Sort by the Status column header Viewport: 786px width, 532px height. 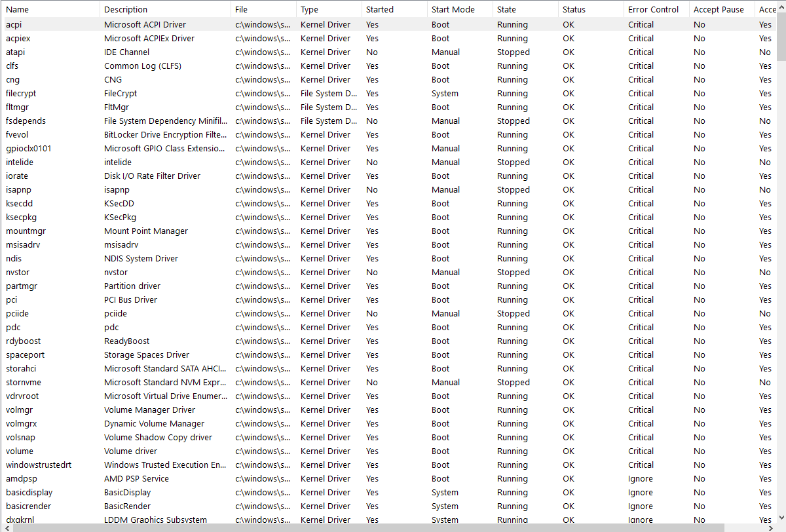click(591, 9)
